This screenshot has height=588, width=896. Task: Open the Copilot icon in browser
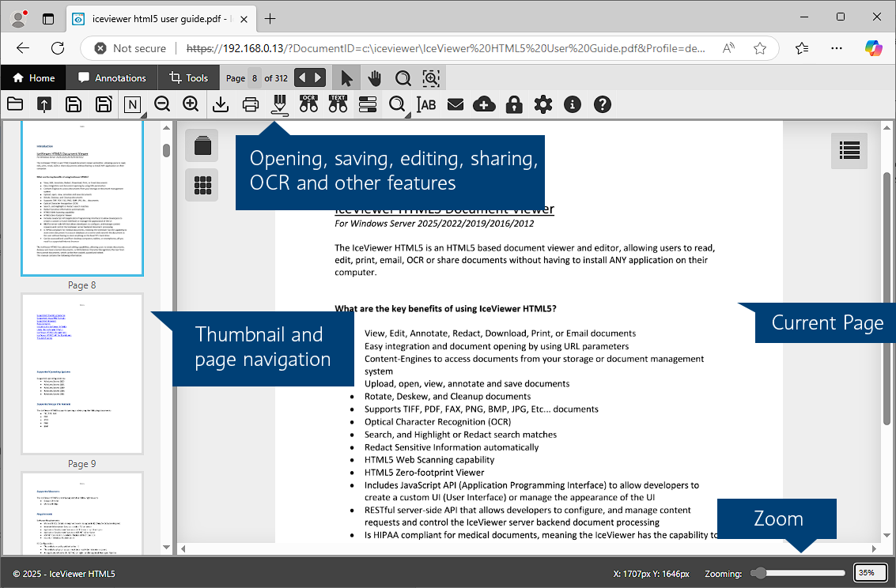tap(873, 48)
